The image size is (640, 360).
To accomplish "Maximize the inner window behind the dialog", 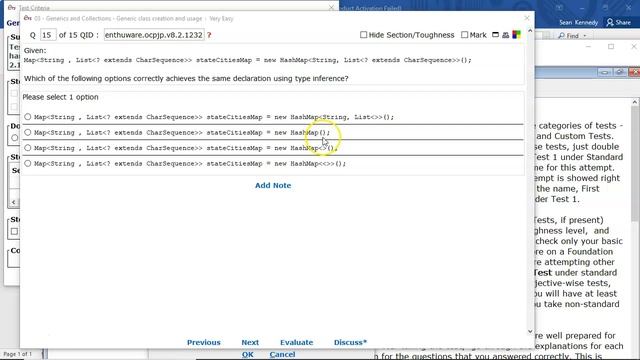I will point(611,47).
